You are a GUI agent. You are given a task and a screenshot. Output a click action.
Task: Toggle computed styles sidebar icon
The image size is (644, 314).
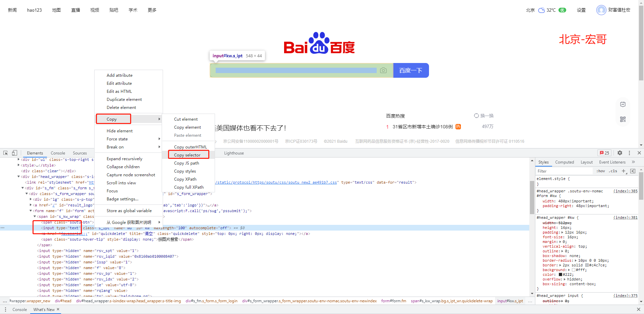pyautogui.click(x=633, y=171)
